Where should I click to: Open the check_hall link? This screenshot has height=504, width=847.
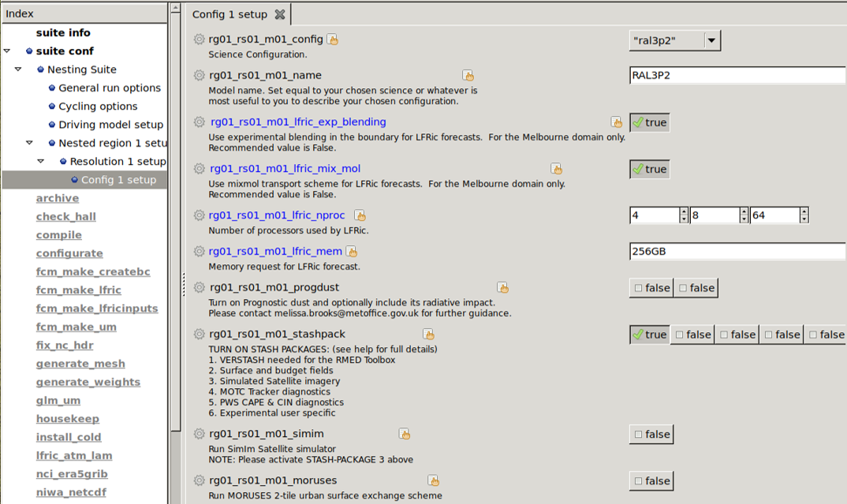pyautogui.click(x=66, y=217)
